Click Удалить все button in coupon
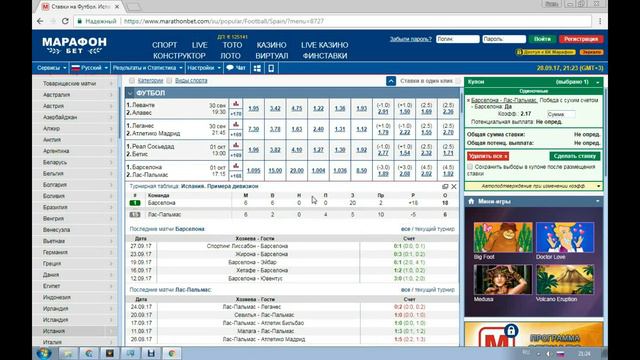The image size is (640, 360). (488, 156)
